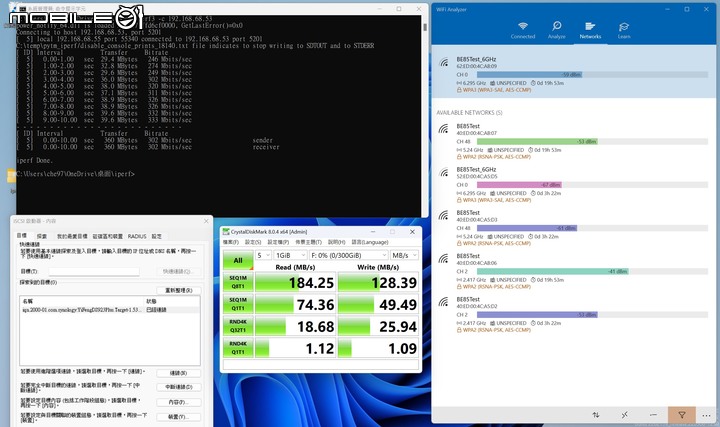The height and width of the screenshot is (427, 720).
Task: Click the 中斷連線(D) disconnect button
Action: coord(179,387)
